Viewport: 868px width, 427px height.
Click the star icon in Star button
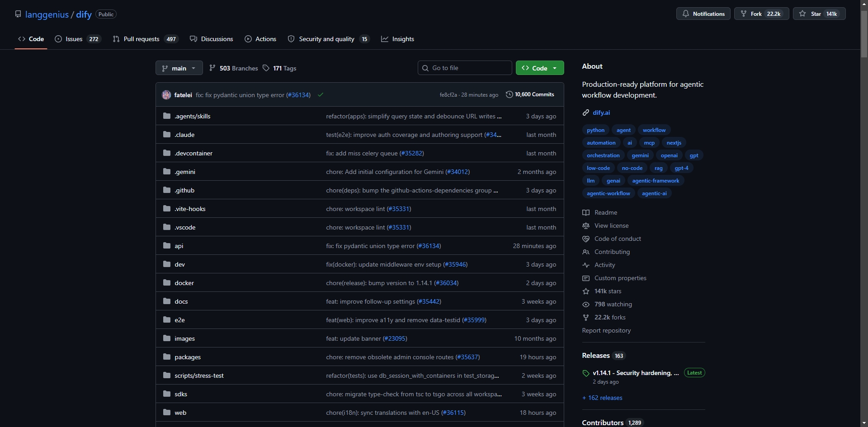[x=802, y=14]
